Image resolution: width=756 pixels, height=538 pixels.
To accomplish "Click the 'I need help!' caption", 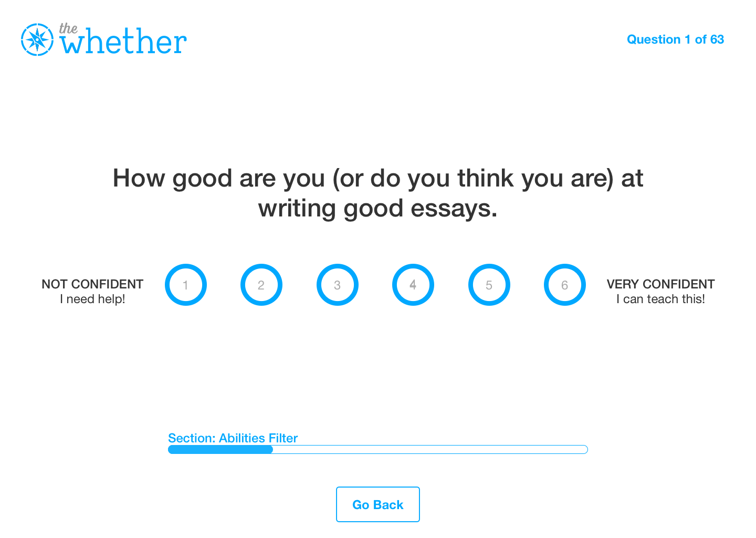I will (92, 299).
